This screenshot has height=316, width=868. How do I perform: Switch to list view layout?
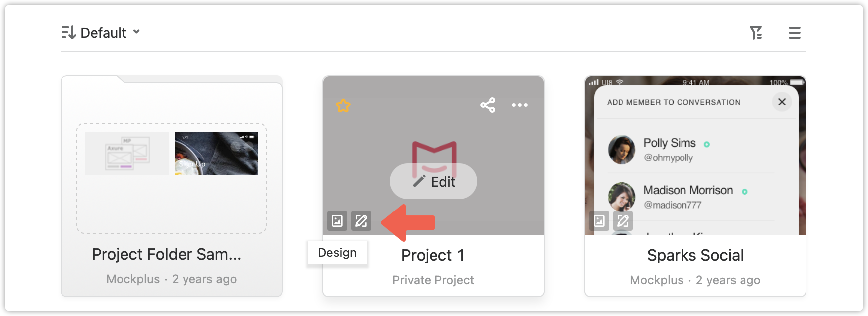pos(795,33)
